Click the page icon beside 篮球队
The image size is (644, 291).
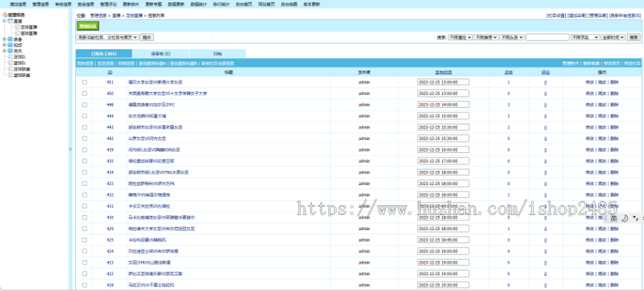pos(11,63)
